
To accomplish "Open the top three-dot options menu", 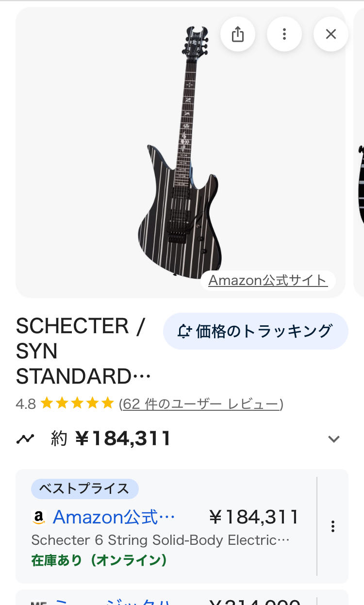I will pyautogui.click(x=284, y=34).
